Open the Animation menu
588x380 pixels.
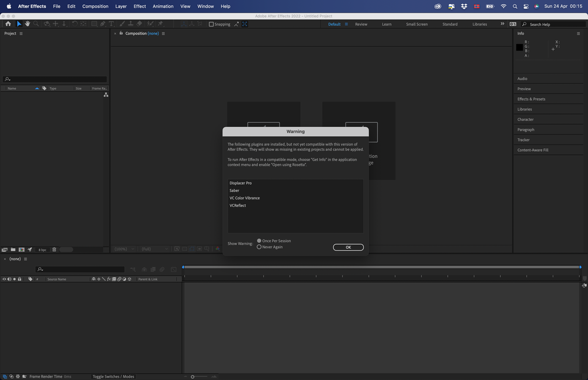[163, 6]
